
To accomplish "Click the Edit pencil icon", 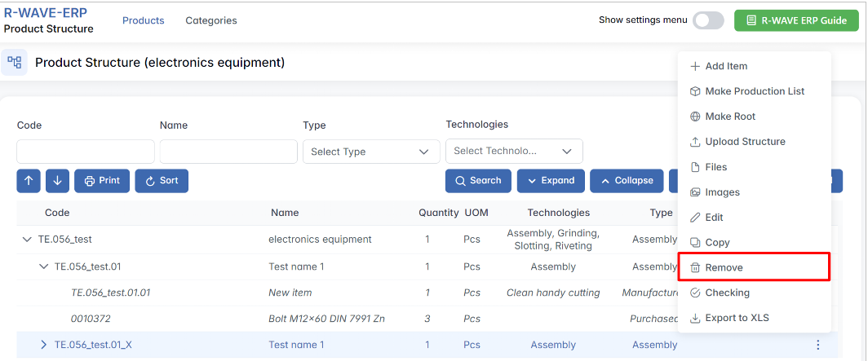I will 695,218.
